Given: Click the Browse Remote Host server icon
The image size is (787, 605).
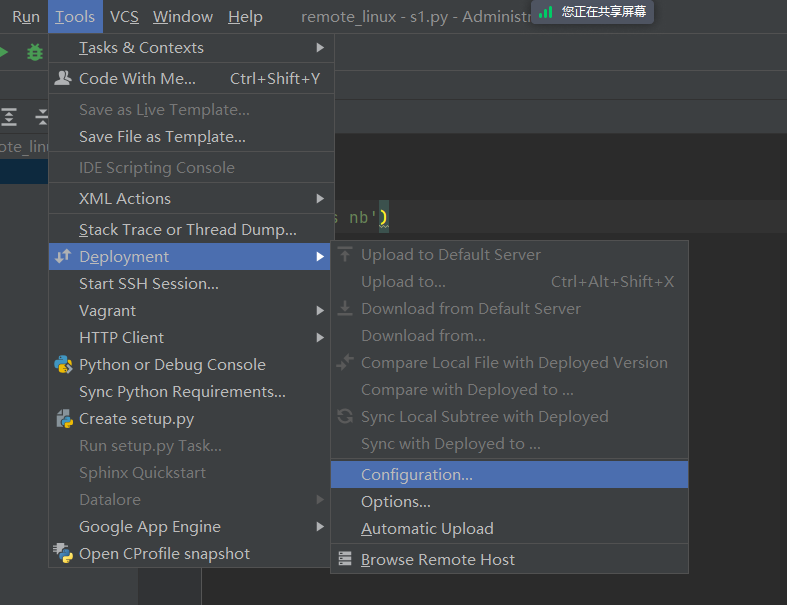Looking at the screenshot, I should (x=345, y=560).
